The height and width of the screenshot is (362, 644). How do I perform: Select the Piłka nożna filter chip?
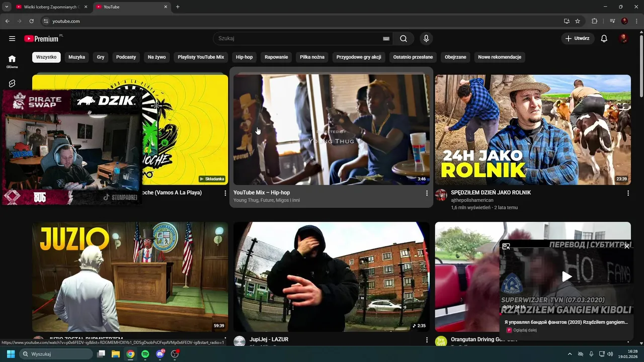click(312, 57)
